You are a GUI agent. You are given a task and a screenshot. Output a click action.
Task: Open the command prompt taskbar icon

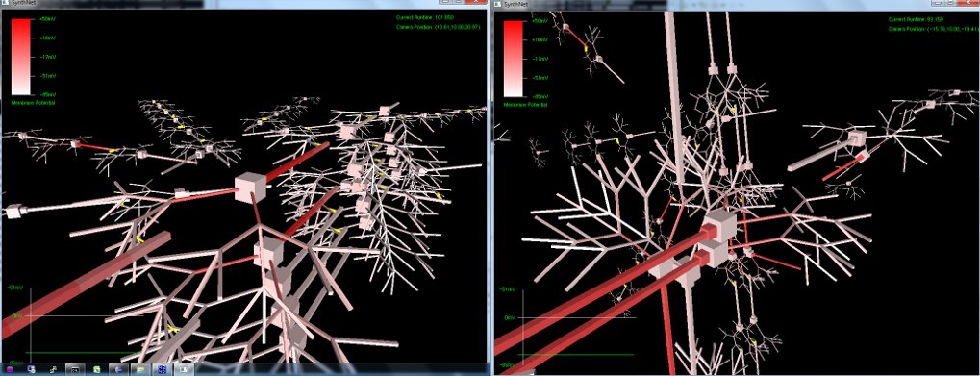(x=75, y=370)
